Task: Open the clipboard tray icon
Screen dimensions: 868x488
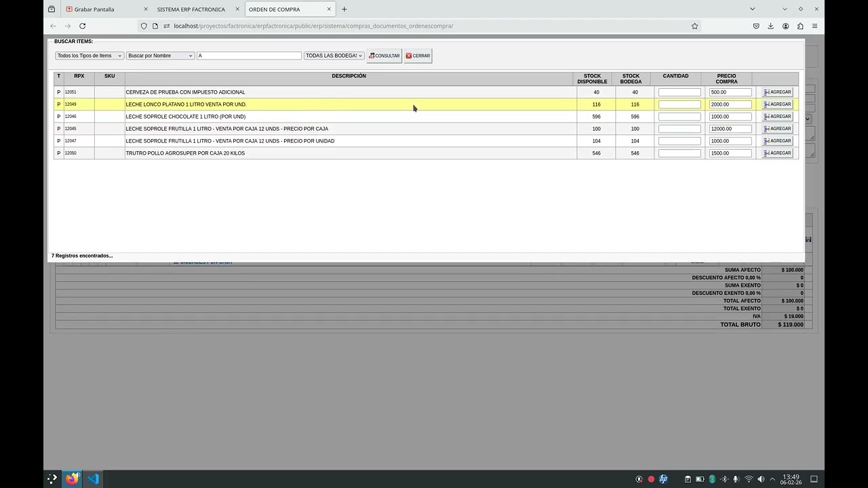Action: pos(688,479)
